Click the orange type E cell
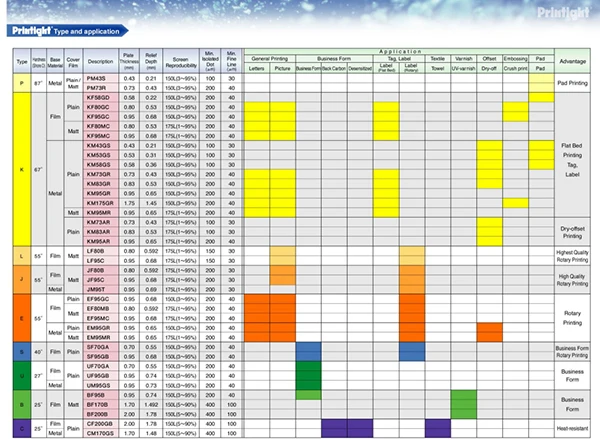Image resolution: width=600 pixels, height=439 pixels. click(x=22, y=318)
